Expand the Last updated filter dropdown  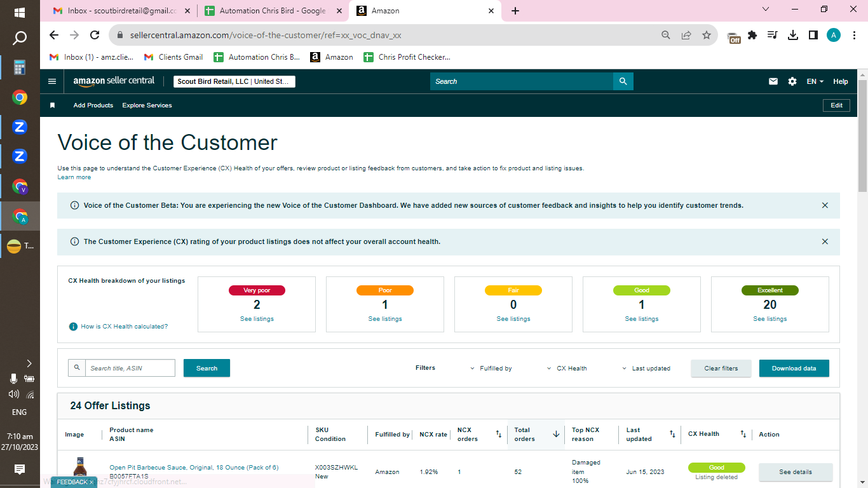(x=646, y=369)
